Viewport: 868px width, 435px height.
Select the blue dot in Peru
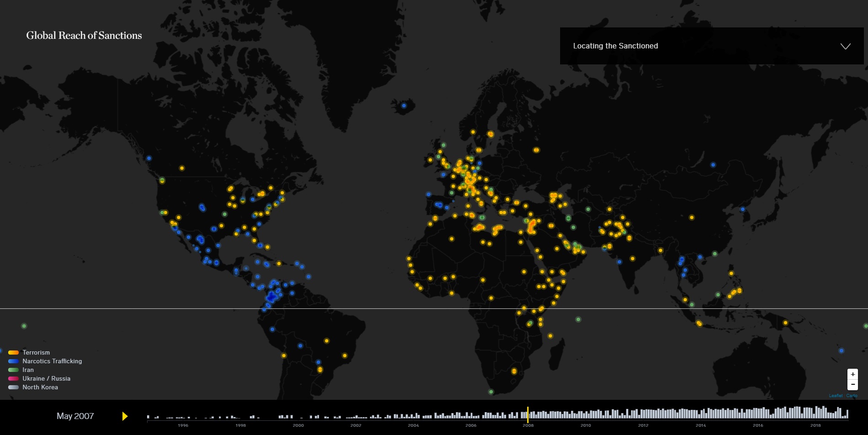[x=272, y=329]
